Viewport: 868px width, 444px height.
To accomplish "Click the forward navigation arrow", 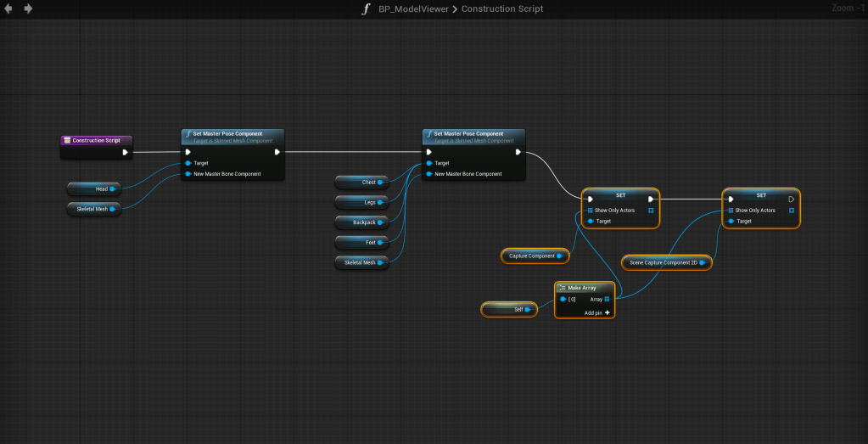I will point(28,8).
